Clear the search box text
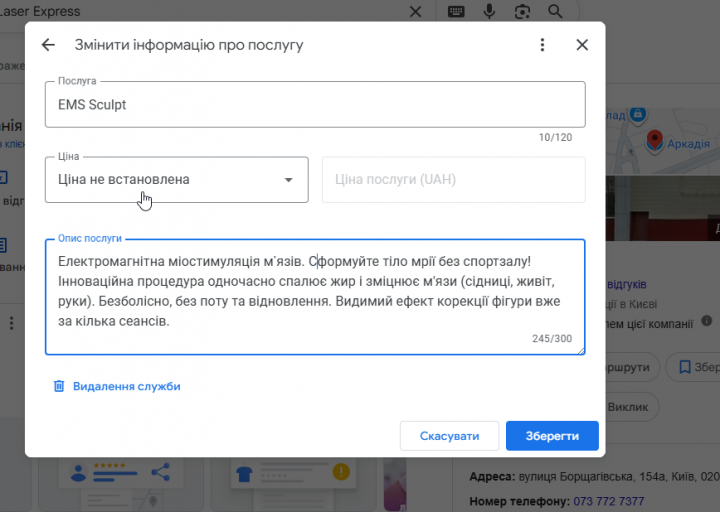 click(415, 11)
